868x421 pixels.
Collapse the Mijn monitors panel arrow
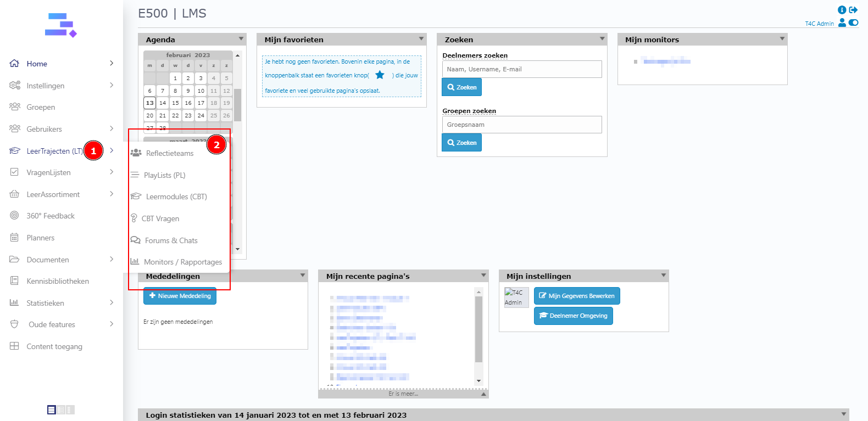pos(782,39)
